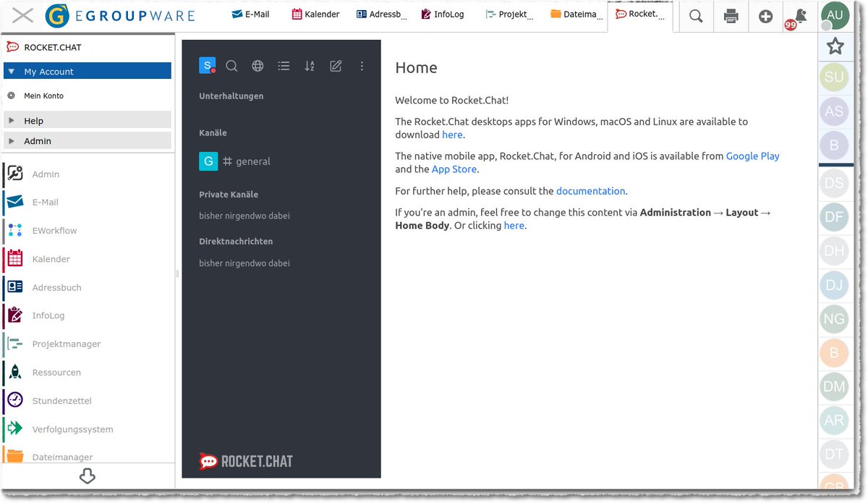
Task: Select contact avatar SU
Action: click(834, 77)
